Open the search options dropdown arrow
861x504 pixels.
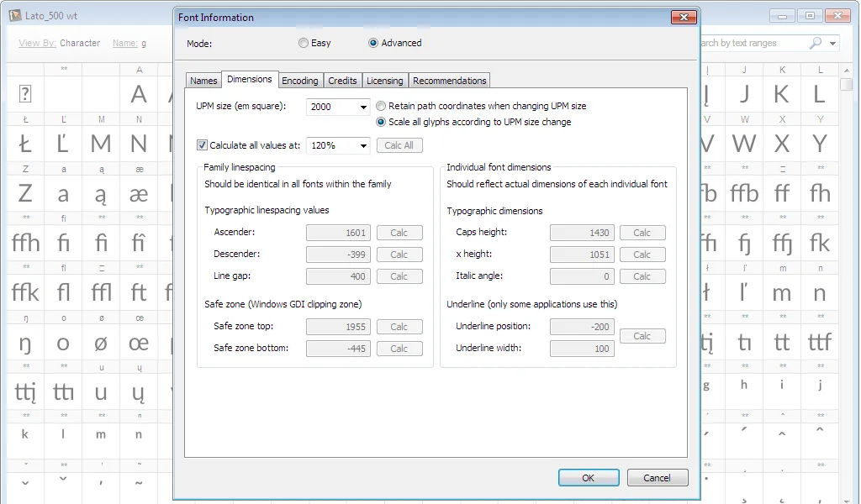(x=833, y=42)
